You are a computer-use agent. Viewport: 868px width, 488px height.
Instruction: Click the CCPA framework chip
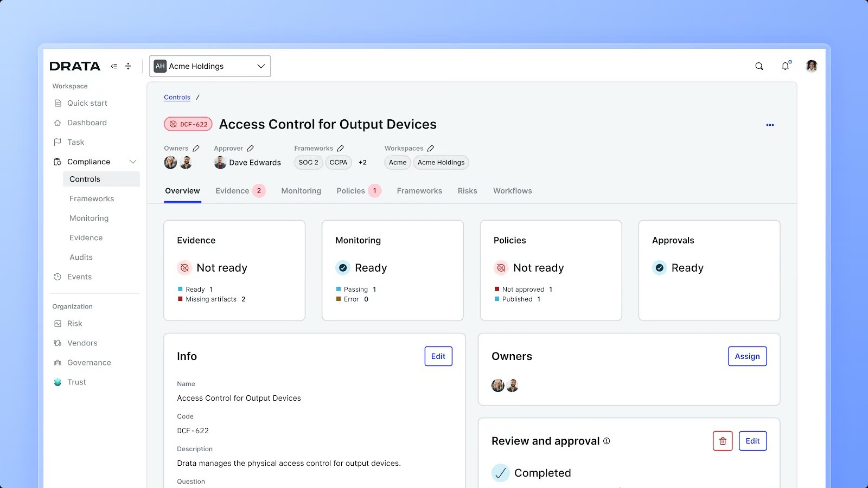339,163
